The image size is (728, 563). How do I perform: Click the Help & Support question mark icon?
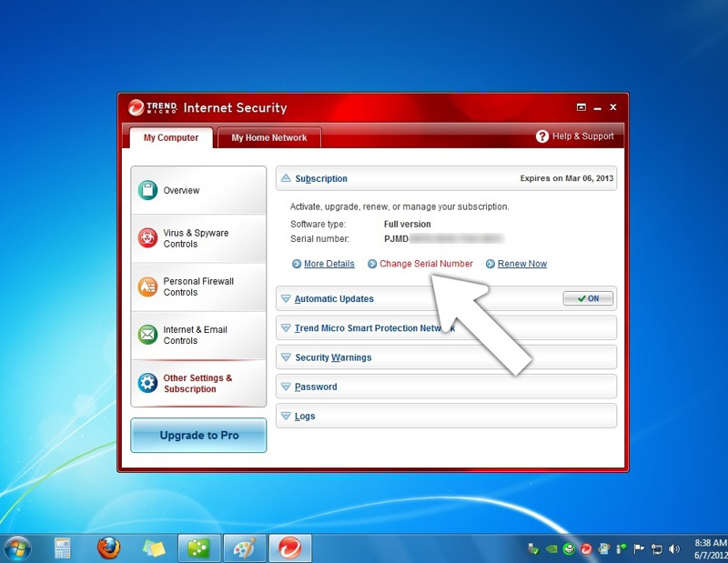pyautogui.click(x=541, y=136)
